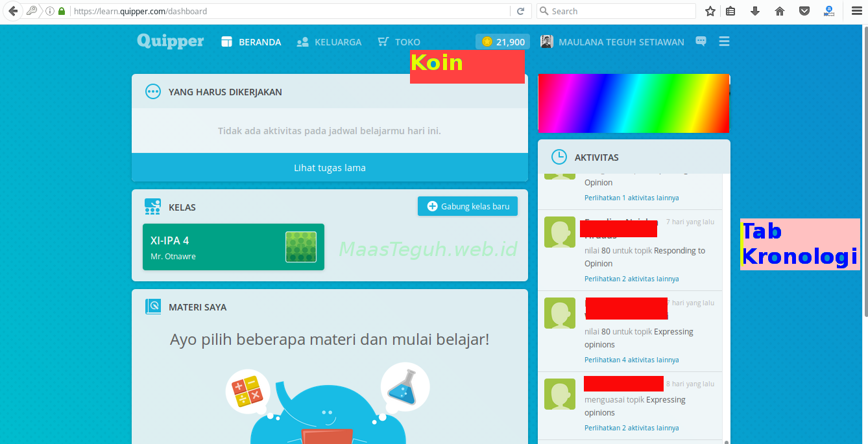Image resolution: width=868 pixels, height=444 pixels.
Task: Click the Quipper logo
Action: coord(170,41)
